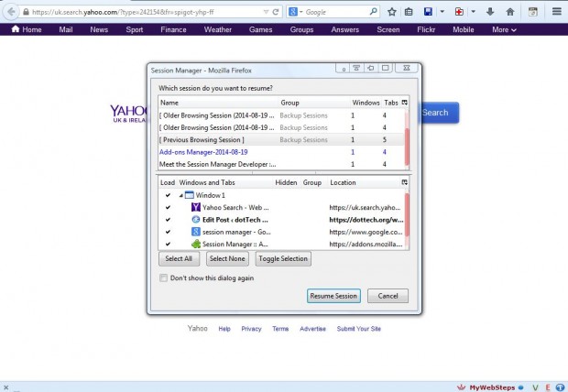Uncheck Load for Edit Post dotTech tab

[x=168, y=220]
